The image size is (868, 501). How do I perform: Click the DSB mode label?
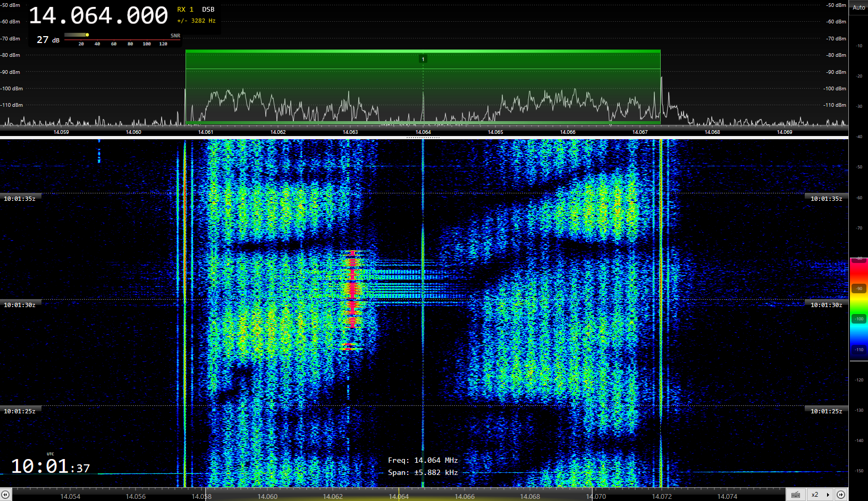coord(208,10)
